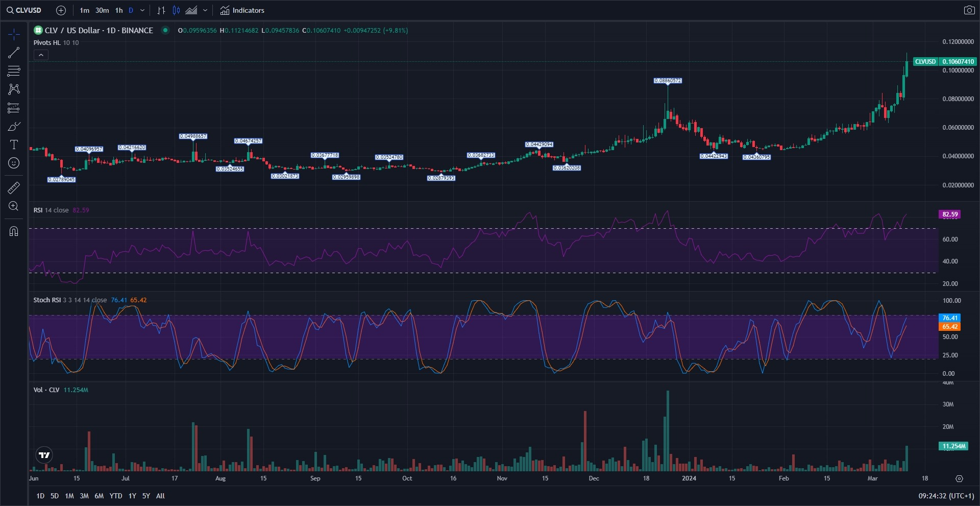Select the 1h timeframe

click(119, 10)
